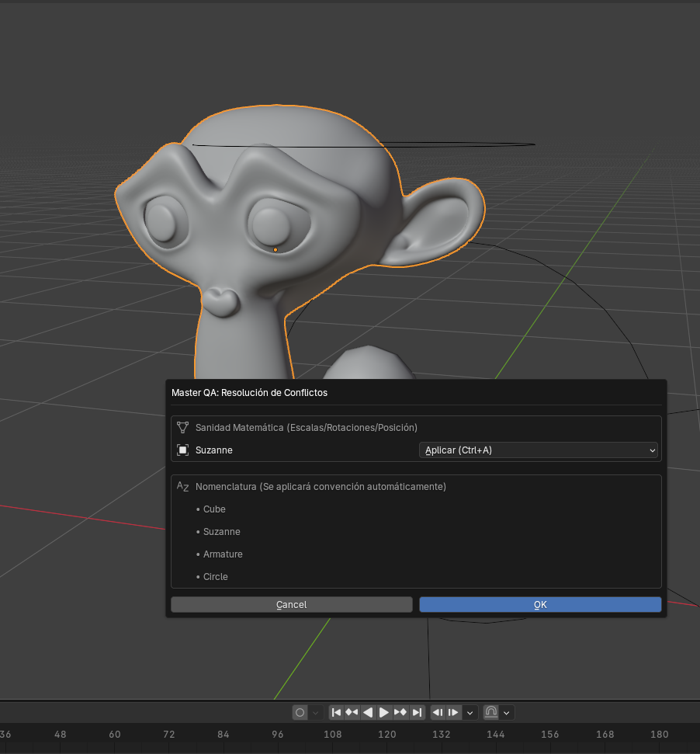
Task: Click the AZ icon beside Nomenclatura
Action: (x=182, y=487)
